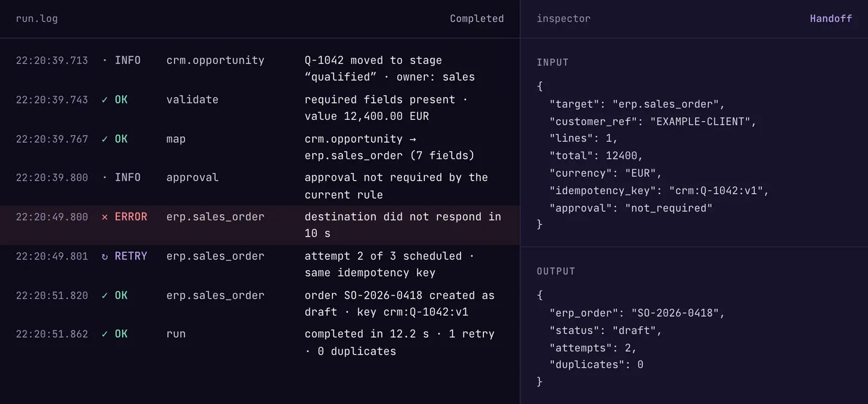Click the "total": 12400 JSON line
This screenshot has height=404, width=868.
pos(596,156)
